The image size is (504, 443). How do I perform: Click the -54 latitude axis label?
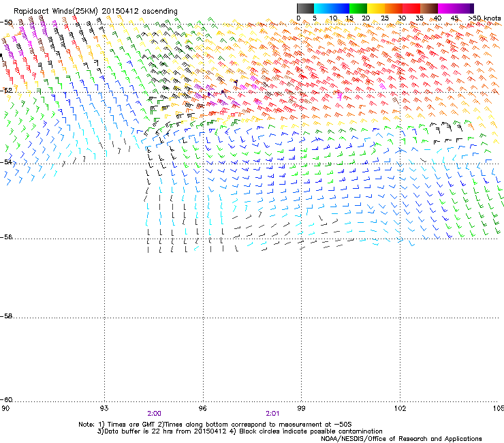[x=6, y=162]
